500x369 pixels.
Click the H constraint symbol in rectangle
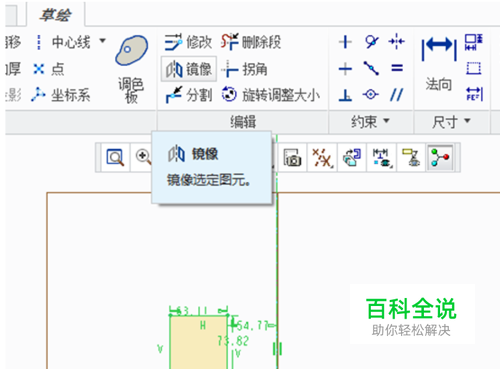[203, 325]
